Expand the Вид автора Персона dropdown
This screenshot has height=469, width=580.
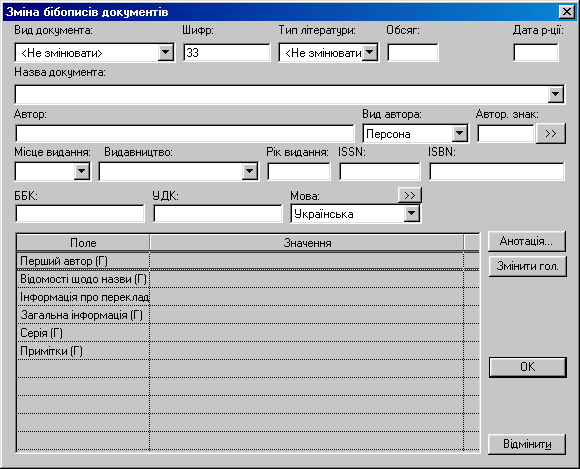[x=459, y=134]
